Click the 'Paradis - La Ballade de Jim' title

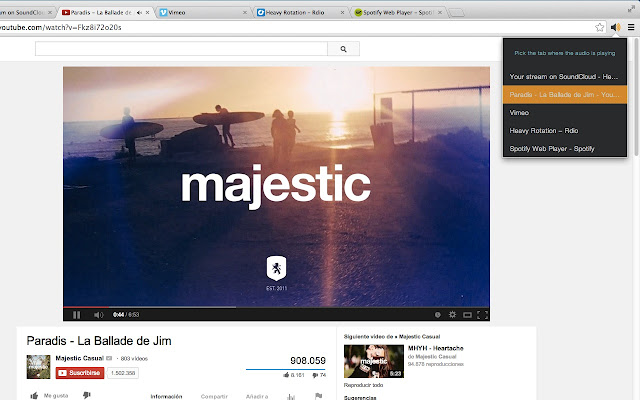click(x=99, y=341)
